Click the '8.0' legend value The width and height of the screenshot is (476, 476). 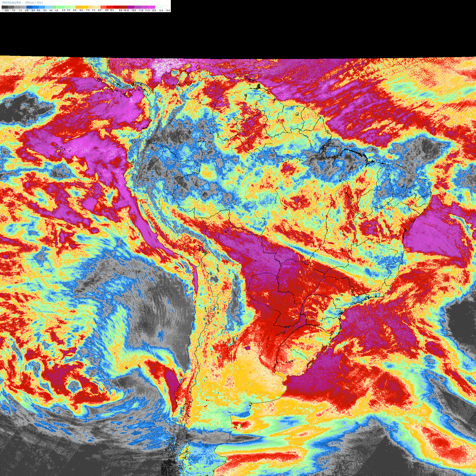point(100,10)
